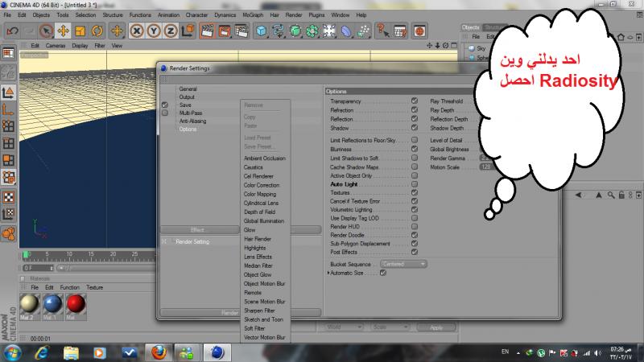Open the NURBS generator icon
Image resolution: width=644 pixels, height=362 pixels.
click(x=295, y=31)
